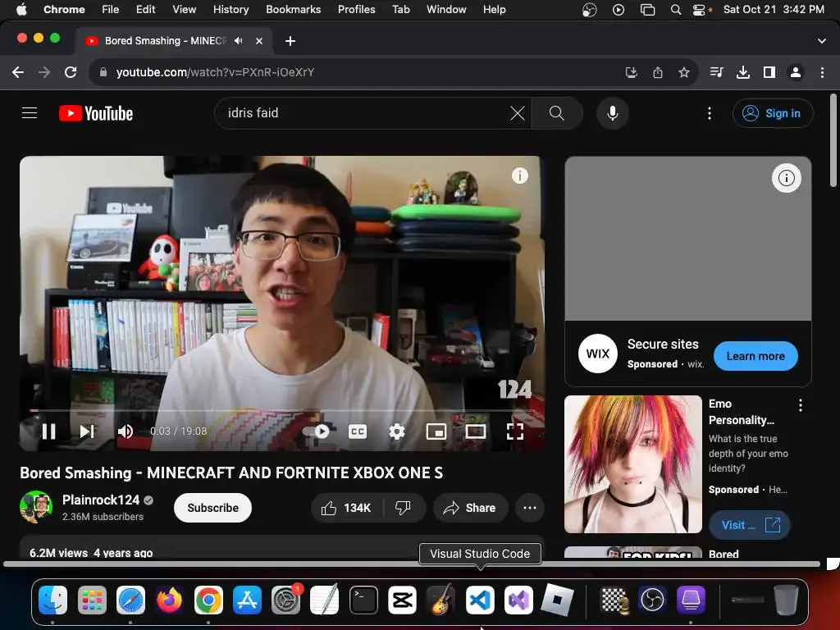Click Learn more on Wix ad
The width and height of the screenshot is (840, 630).
(756, 356)
